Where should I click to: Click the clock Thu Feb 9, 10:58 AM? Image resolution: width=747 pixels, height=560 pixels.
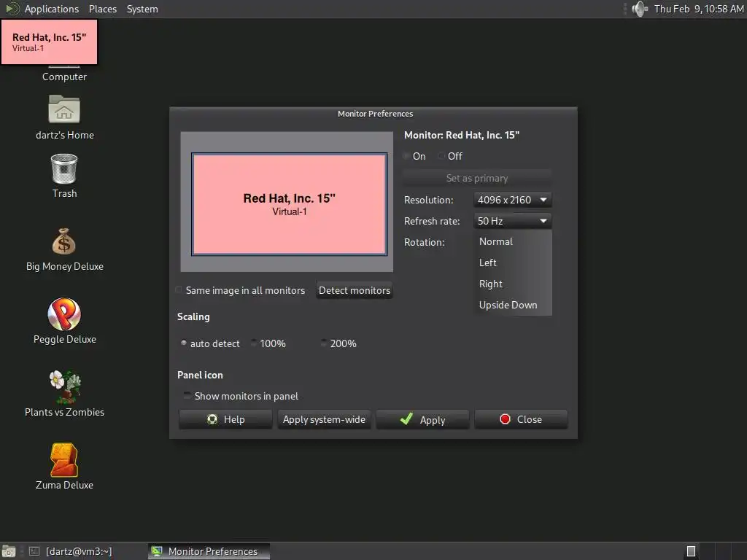(698, 9)
